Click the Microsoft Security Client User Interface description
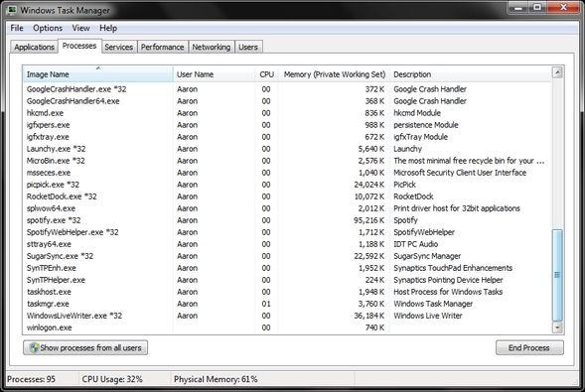This screenshot has height=392, width=585. (460, 173)
